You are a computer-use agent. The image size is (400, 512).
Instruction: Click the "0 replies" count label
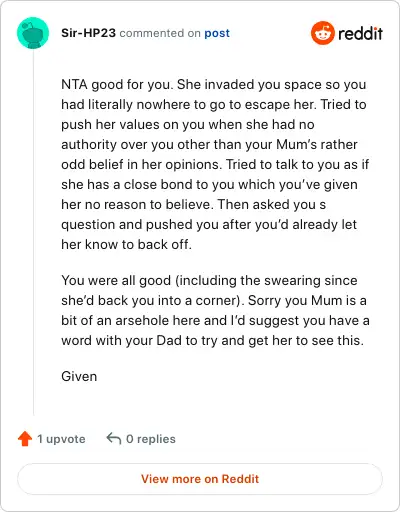coord(151,439)
